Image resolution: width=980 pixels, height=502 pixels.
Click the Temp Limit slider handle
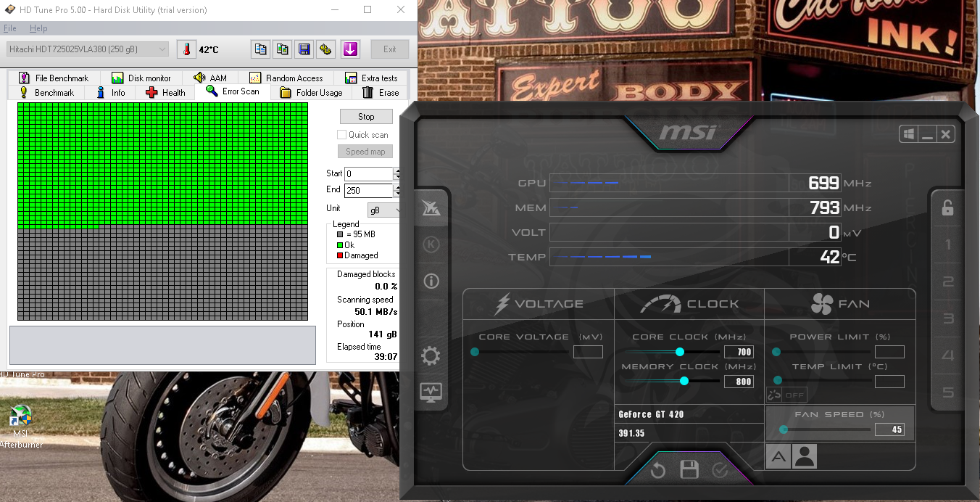point(778,380)
